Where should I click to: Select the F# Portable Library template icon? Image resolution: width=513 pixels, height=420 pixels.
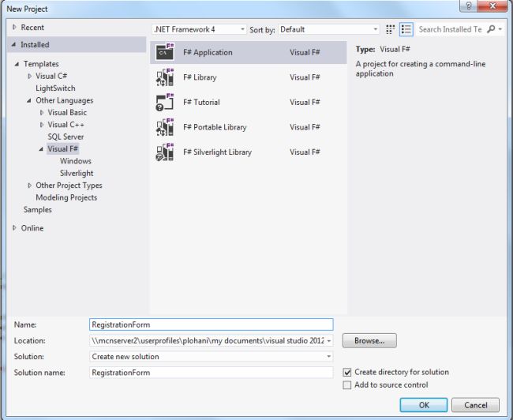pyautogui.click(x=165, y=127)
